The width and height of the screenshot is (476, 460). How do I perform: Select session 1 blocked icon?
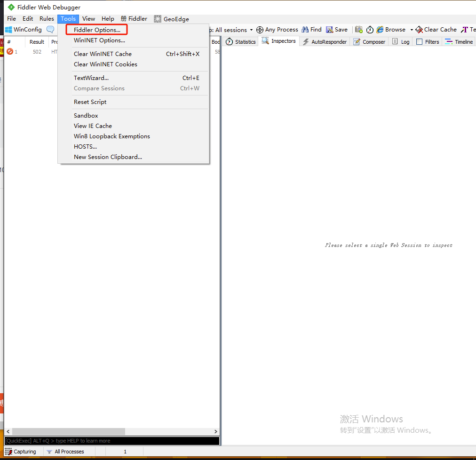[x=10, y=52]
